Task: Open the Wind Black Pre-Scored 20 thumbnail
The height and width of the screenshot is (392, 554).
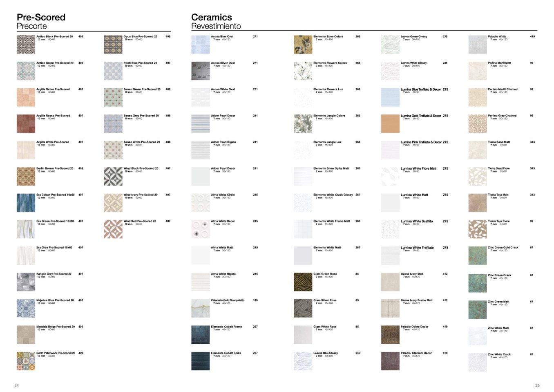Action: [x=113, y=176]
